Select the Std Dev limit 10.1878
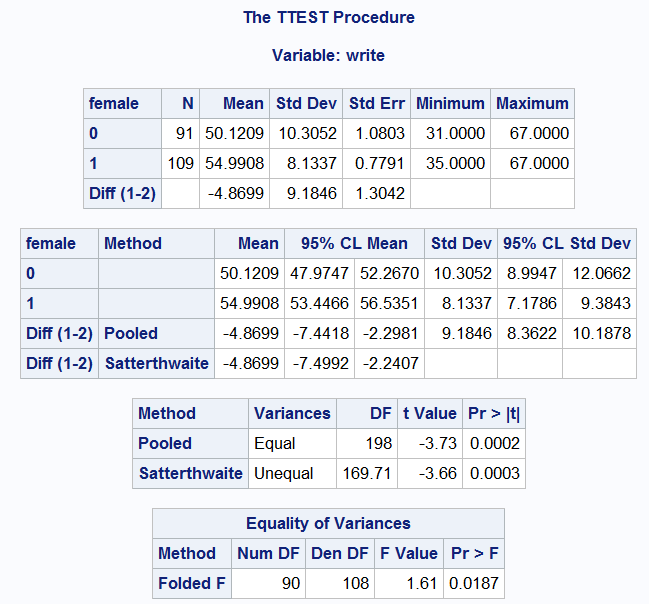The width and height of the screenshot is (649, 604). click(x=601, y=333)
